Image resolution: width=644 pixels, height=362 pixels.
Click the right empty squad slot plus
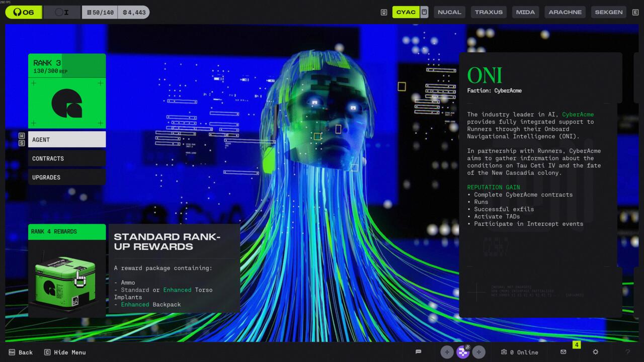tap(478, 352)
